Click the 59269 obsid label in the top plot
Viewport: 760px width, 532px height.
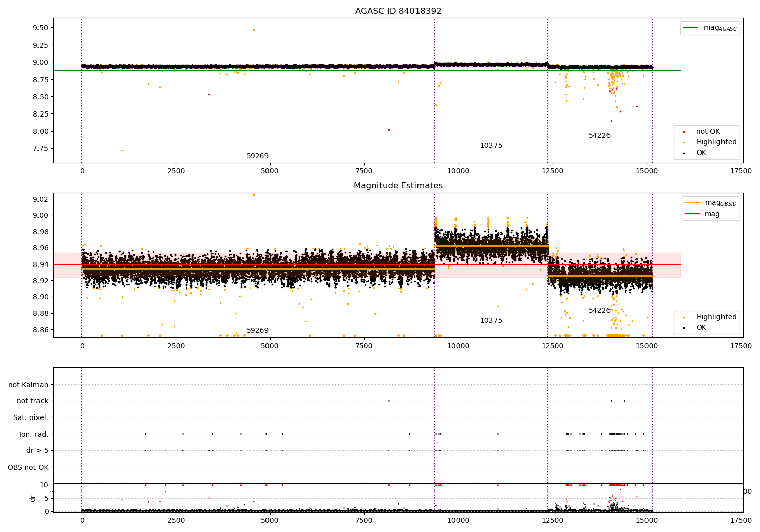pyautogui.click(x=257, y=156)
